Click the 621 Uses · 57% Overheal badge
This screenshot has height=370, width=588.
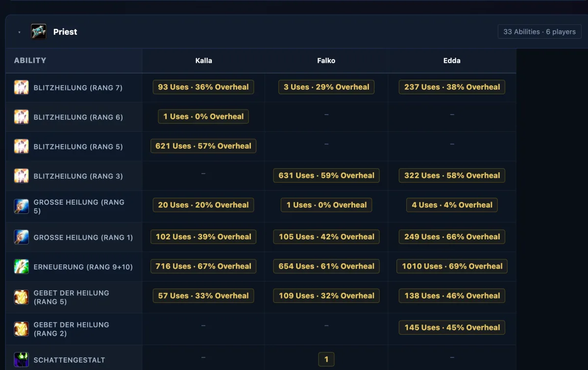[x=203, y=146]
